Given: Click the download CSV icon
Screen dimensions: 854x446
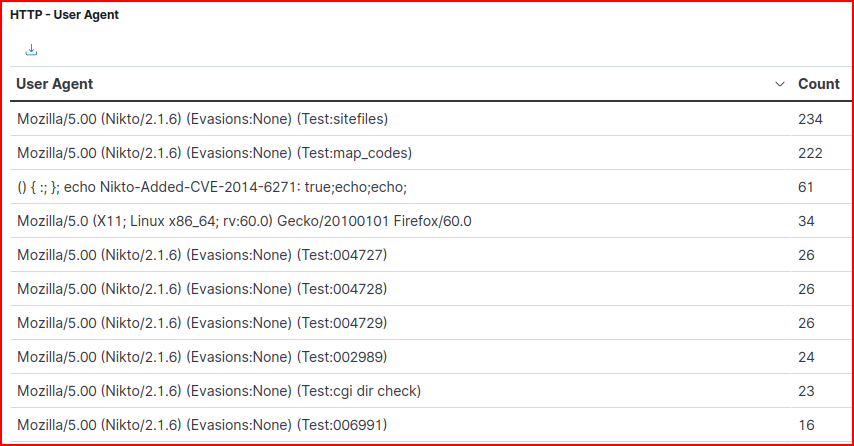Looking at the screenshot, I should click(31, 50).
